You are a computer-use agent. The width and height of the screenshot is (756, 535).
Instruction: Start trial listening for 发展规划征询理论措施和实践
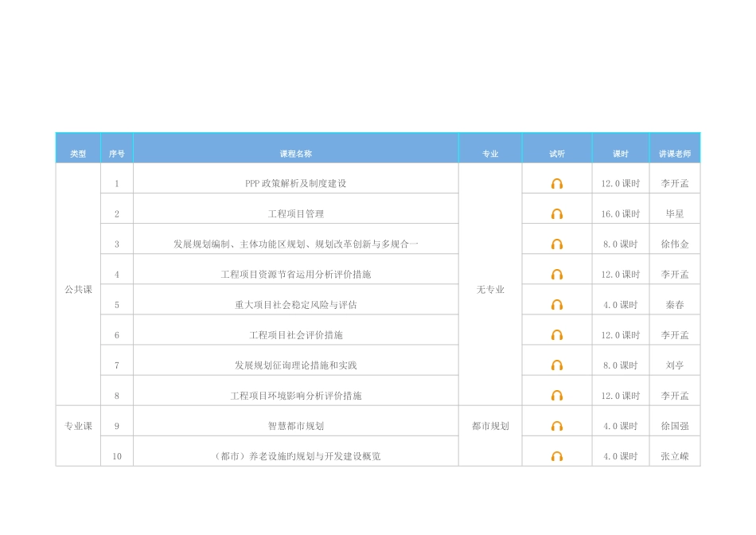tap(557, 365)
